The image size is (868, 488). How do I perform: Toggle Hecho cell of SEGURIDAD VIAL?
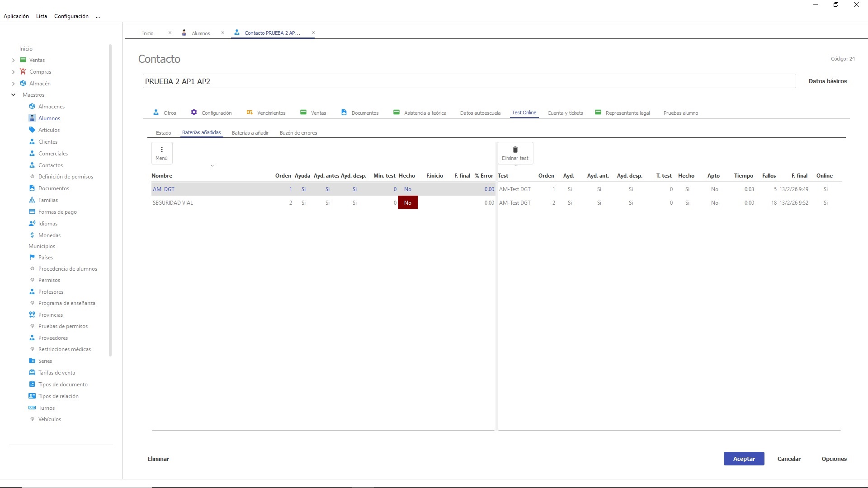(x=408, y=203)
